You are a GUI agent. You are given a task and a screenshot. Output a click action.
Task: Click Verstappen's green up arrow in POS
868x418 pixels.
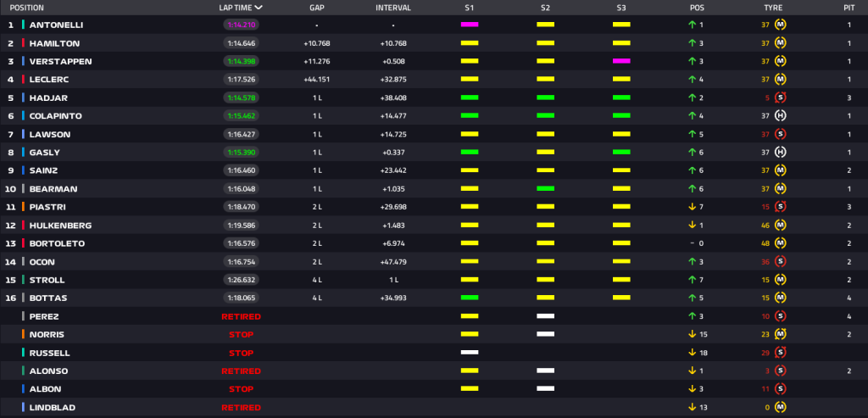(692, 61)
